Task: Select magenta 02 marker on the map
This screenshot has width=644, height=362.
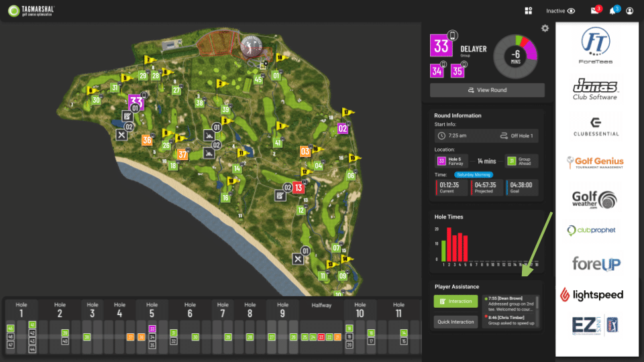Action: [x=343, y=129]
